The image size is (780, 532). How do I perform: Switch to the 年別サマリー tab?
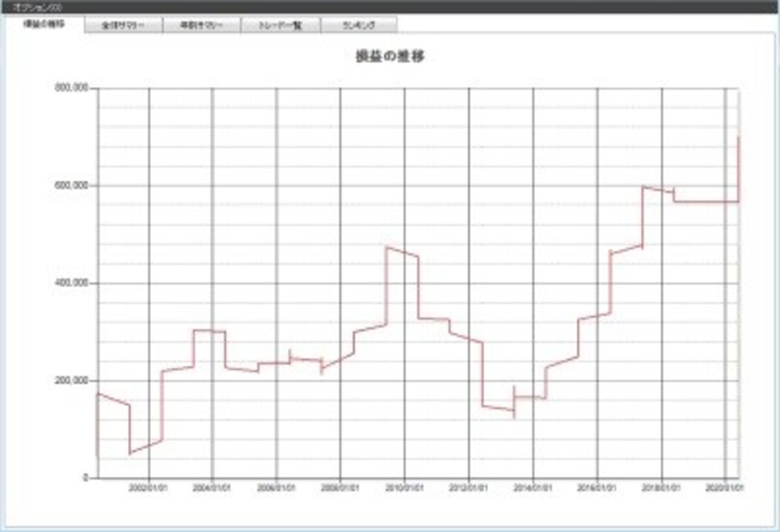(x=201, y=25)
